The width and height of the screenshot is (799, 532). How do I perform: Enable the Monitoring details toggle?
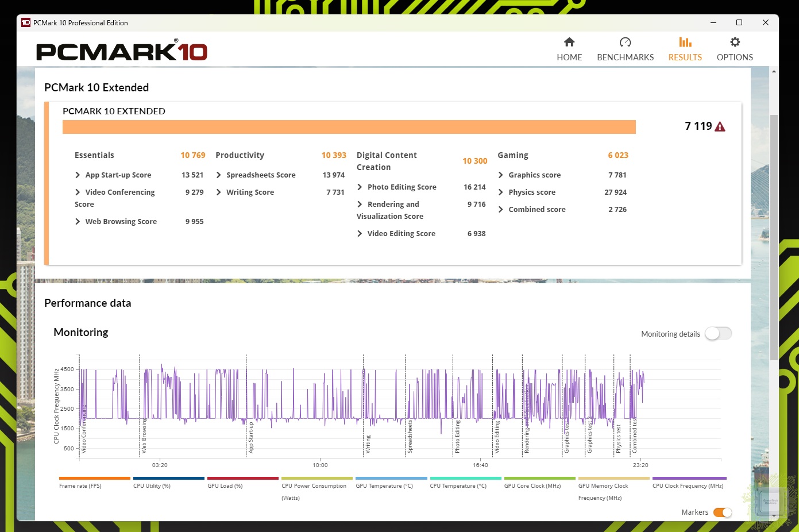coord(718,334)
